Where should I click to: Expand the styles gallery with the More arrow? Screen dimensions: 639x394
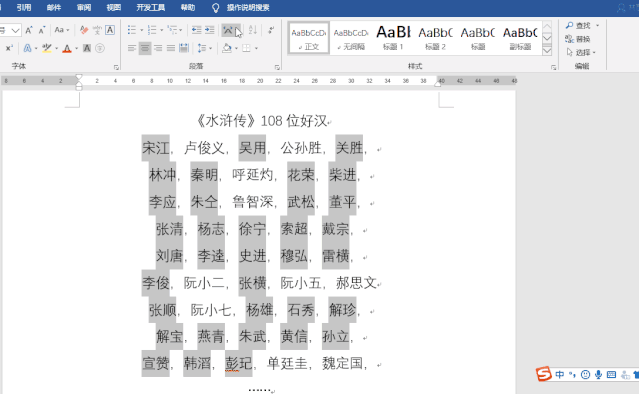point(547,50)
